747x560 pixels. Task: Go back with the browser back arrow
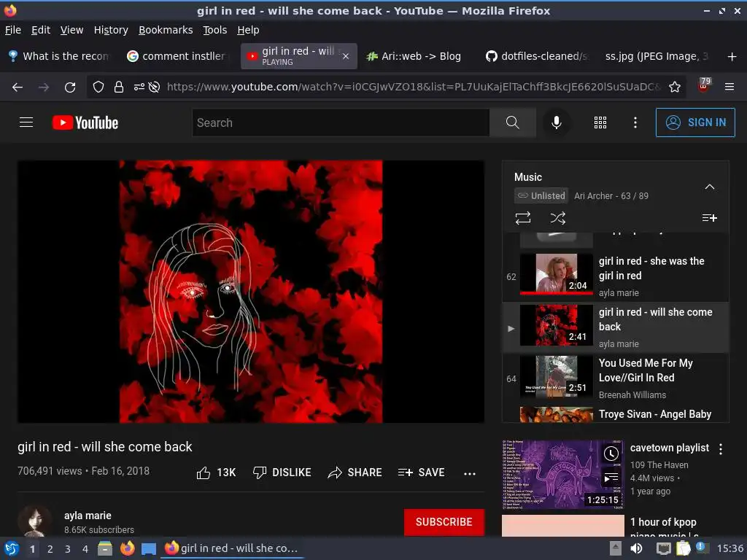pyautogui.click(x=18, y=87)
